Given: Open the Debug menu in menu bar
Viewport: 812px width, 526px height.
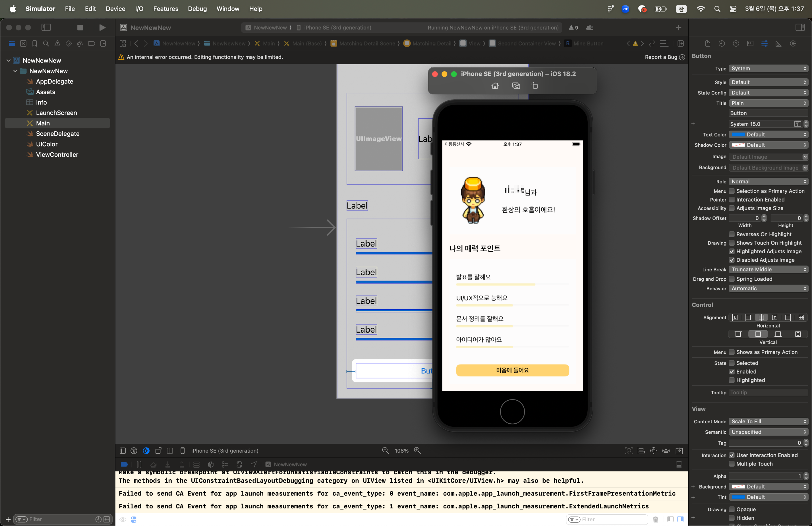Looking at the screenshot, I should tap(197, 9).
